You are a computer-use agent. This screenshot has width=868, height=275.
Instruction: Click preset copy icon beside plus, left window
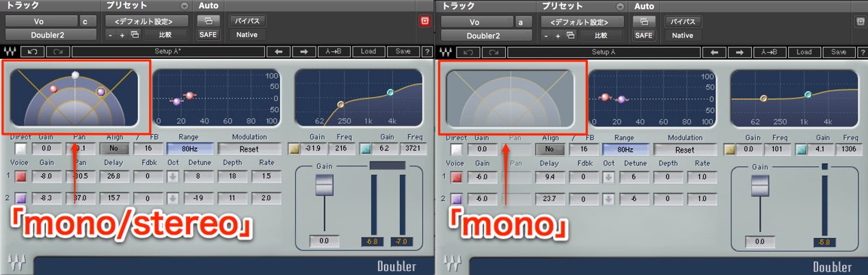point(134,34)
